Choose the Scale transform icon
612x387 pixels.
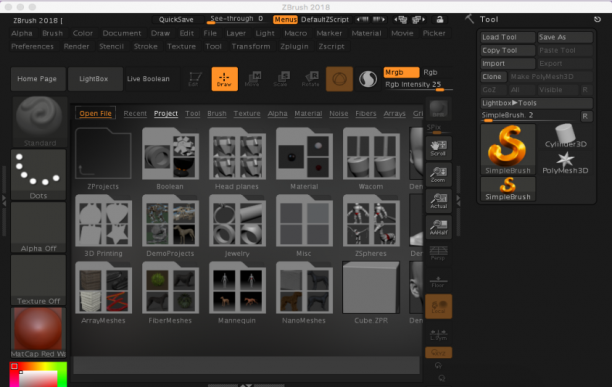pos(281,79)
